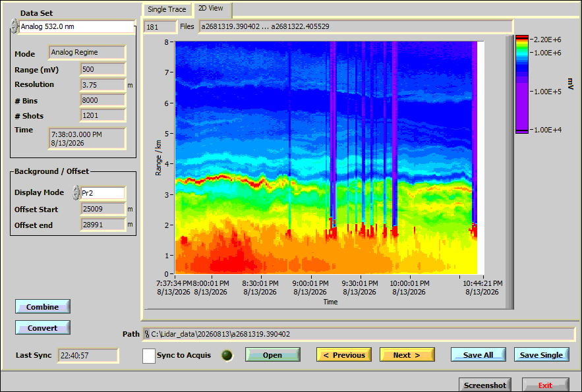The height and width of the screenshot is (392, 582).
Task: Click the Display Mode selector arrows
Action: (x=76, y=193)
